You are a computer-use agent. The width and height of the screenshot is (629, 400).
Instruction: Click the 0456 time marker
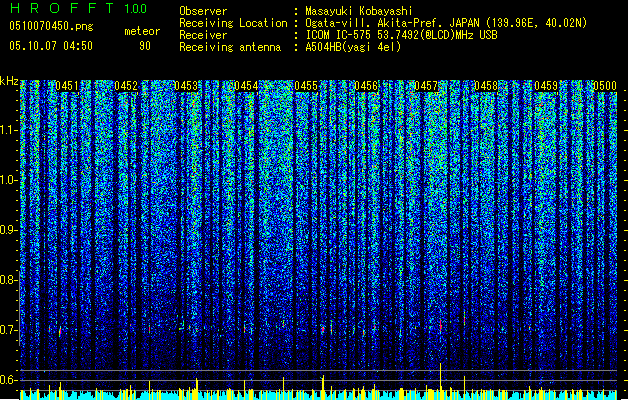[366, 86]
